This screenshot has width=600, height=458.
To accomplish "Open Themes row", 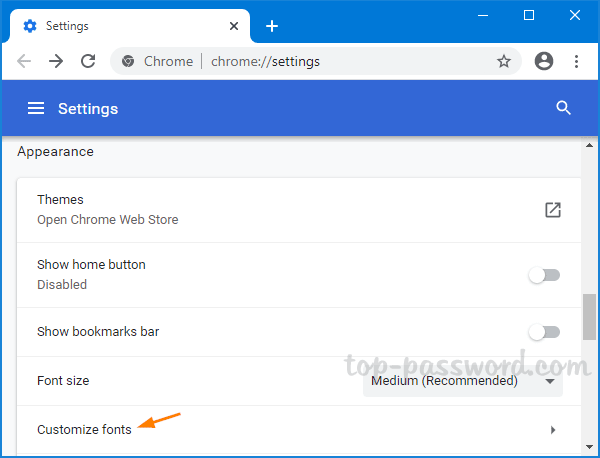I will [x=299, y=210].
